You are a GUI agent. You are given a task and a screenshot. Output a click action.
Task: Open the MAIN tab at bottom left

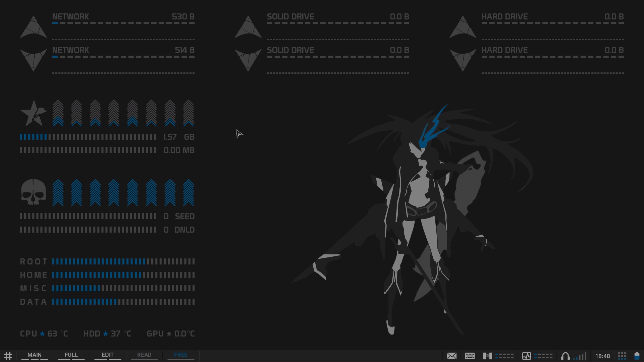(x=35, y=355)
